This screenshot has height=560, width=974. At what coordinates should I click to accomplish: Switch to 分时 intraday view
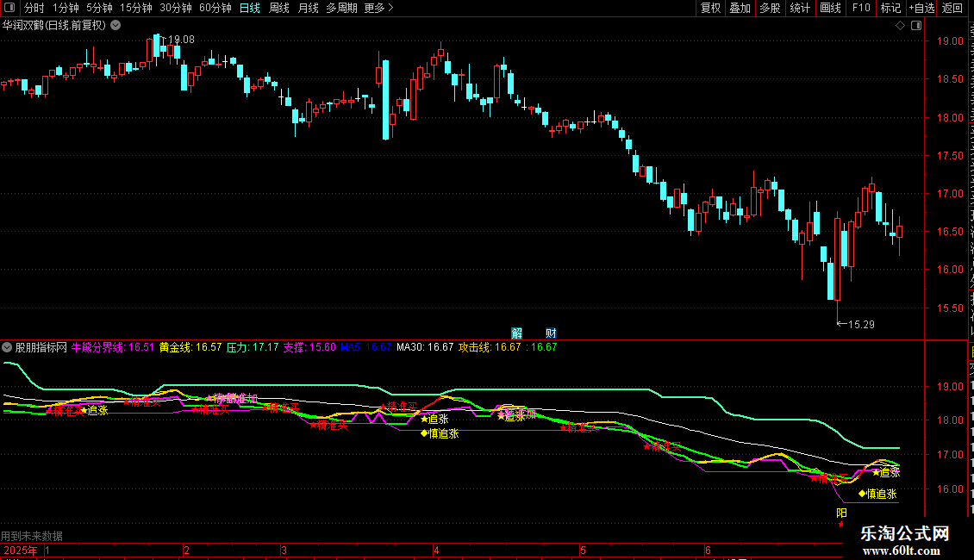tap(34, 8)
